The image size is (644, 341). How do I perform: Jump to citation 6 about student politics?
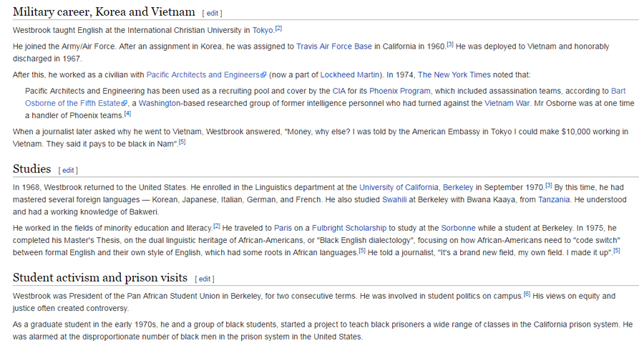coord(527,294)
